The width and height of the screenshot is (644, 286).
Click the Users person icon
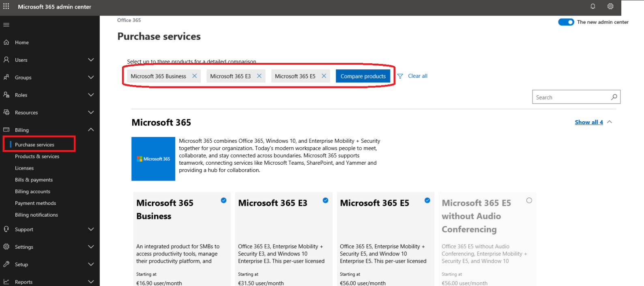click(6, 60)
